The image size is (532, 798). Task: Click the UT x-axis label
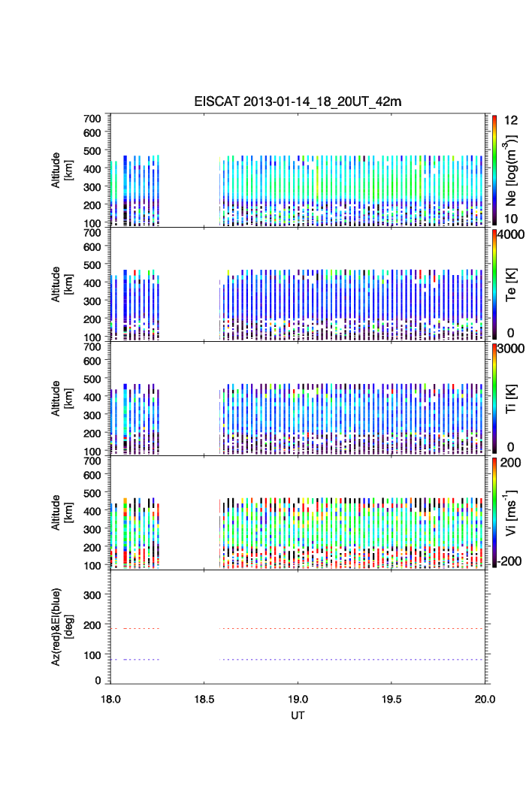pyautogui.click(x=298, y=715)
